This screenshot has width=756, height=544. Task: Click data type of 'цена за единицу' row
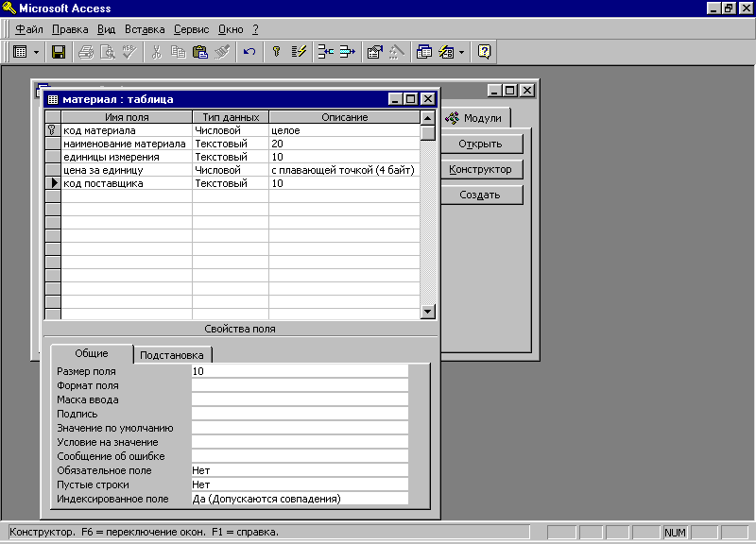click(x=231, y=170)
